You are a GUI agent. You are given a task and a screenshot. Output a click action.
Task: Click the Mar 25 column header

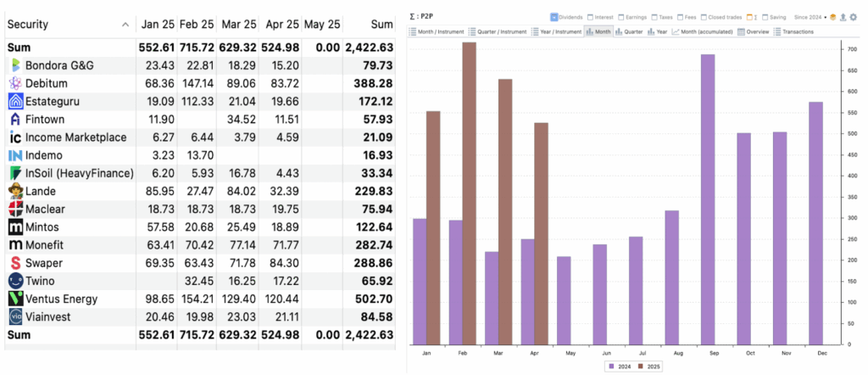[238, 25]
